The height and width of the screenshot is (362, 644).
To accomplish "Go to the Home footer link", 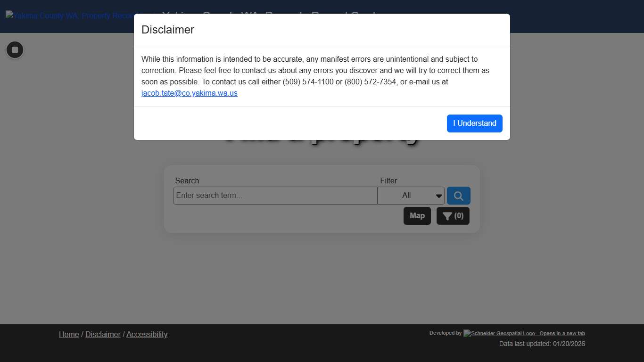I will pos(69,334).
